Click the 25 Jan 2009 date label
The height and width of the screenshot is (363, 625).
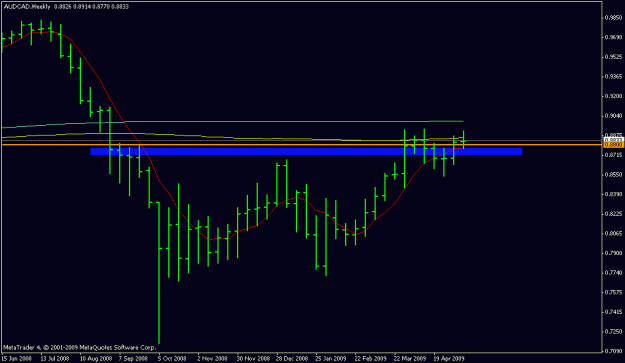331,358
